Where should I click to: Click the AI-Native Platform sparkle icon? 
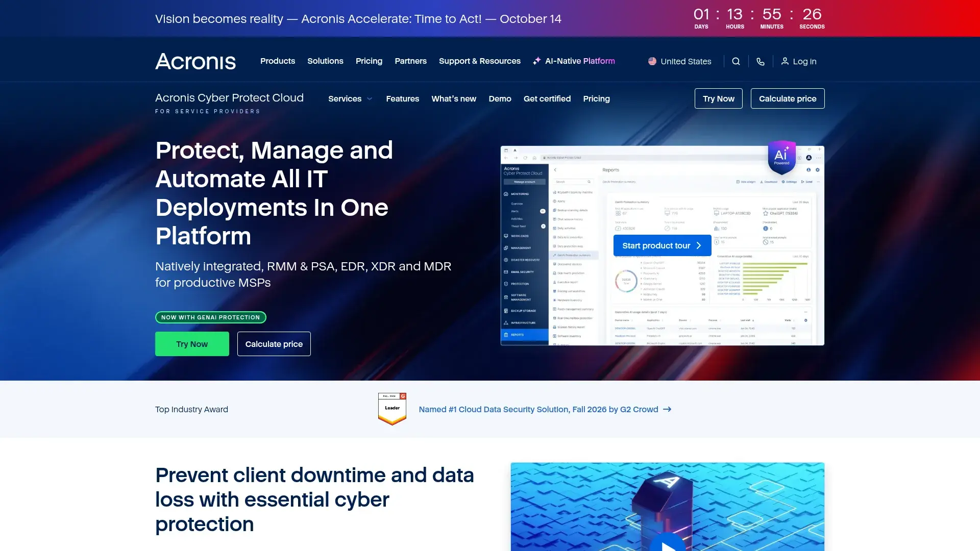(x=537, y=61)
